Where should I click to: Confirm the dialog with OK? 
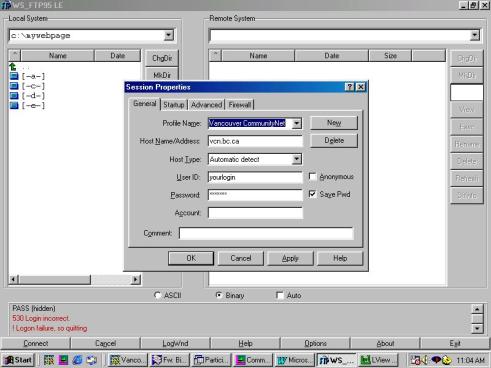click(x=191, y=258)
